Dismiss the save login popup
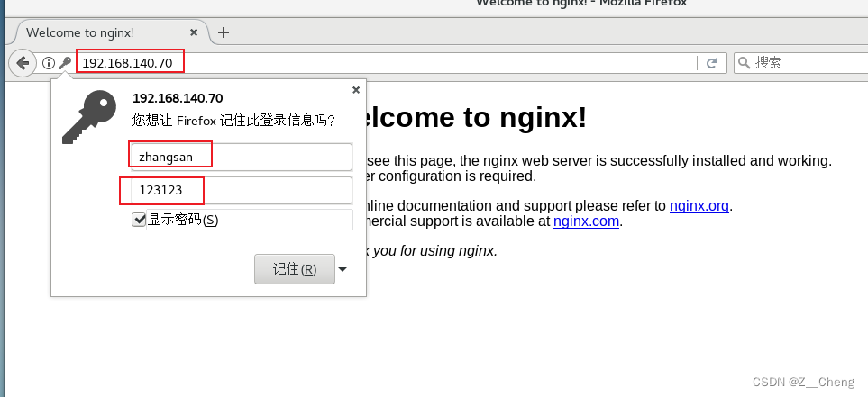The image size is (868, 397). (356, 90)
